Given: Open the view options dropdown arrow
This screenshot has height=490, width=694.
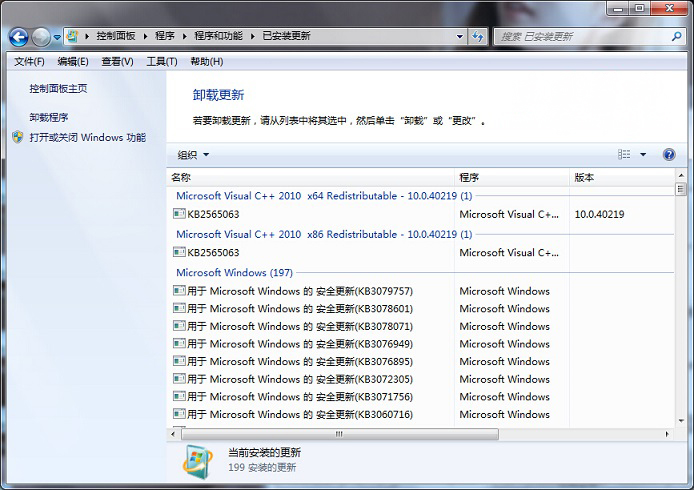Looking at the screenshot, I should pos(643,154).
